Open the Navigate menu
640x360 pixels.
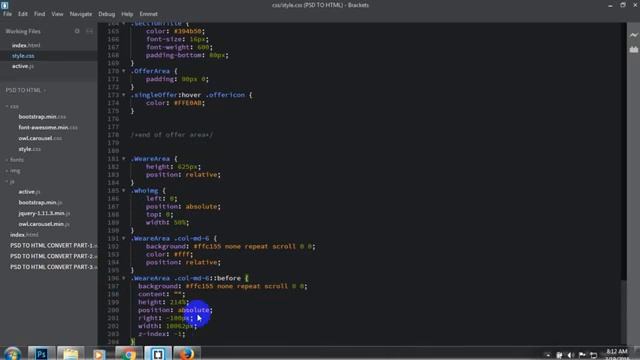point(81,14)
